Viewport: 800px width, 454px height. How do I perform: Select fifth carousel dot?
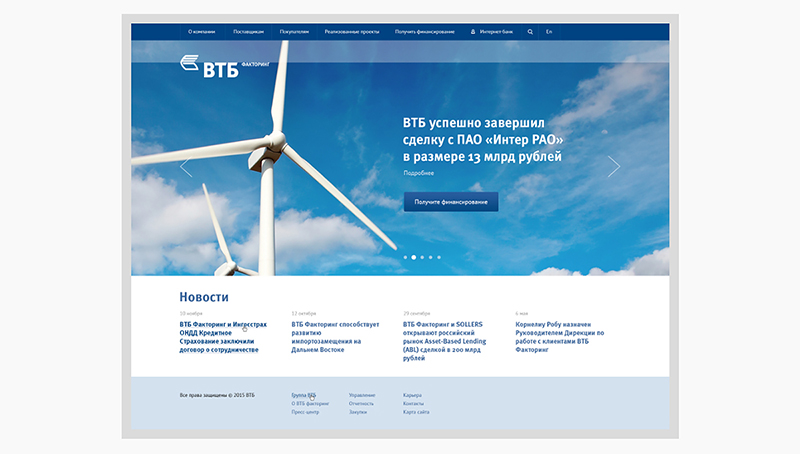click(439, 257)
